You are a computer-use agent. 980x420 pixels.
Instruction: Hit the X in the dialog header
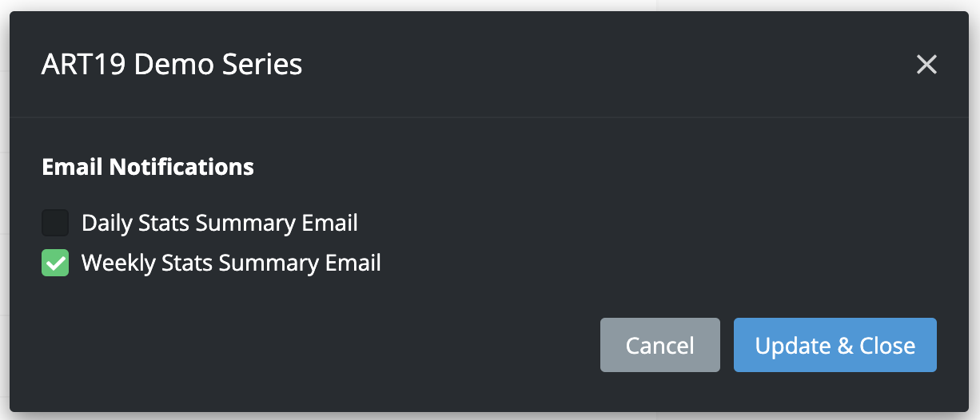(x=926, y=65)
